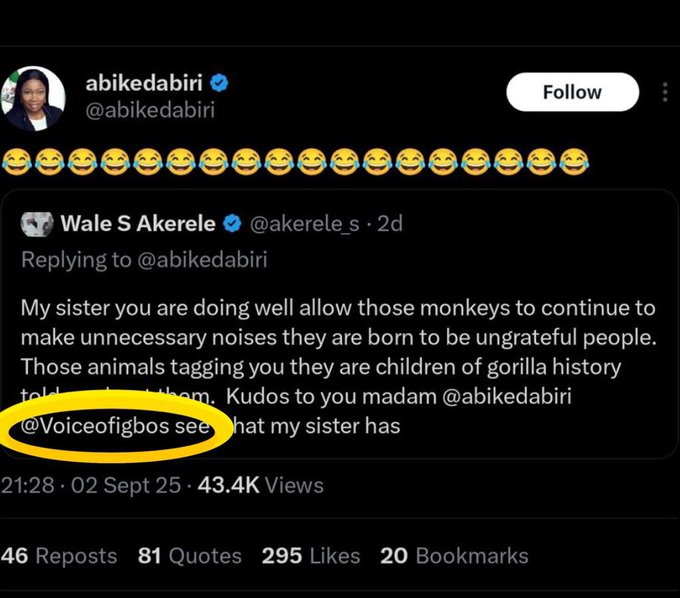Click the 21:28 · 02 Sept 25 timestamp
Viewport: 680px width, 598px height.
tap(92, 485)
